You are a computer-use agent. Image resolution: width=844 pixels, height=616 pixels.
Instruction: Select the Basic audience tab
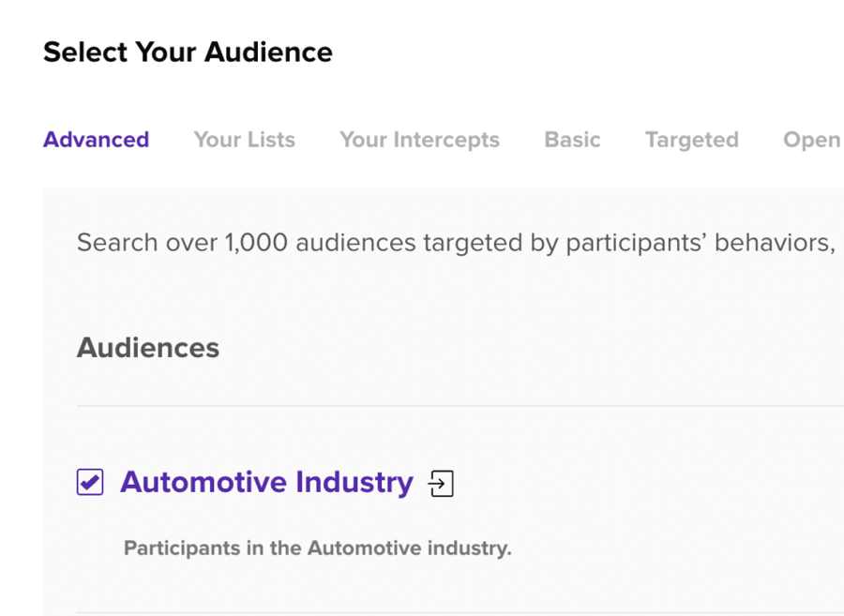point(572,140)
